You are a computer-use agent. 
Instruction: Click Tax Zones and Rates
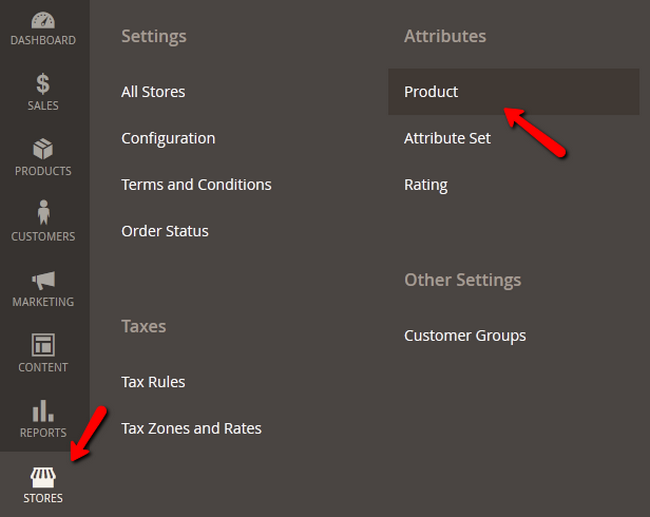click(x=191, y=428)
